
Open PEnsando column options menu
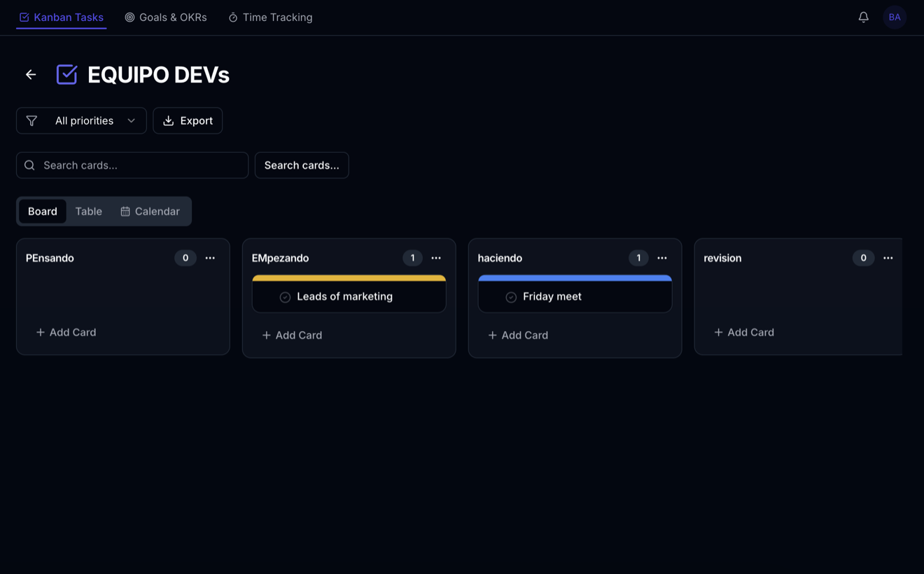coord(210,258)
